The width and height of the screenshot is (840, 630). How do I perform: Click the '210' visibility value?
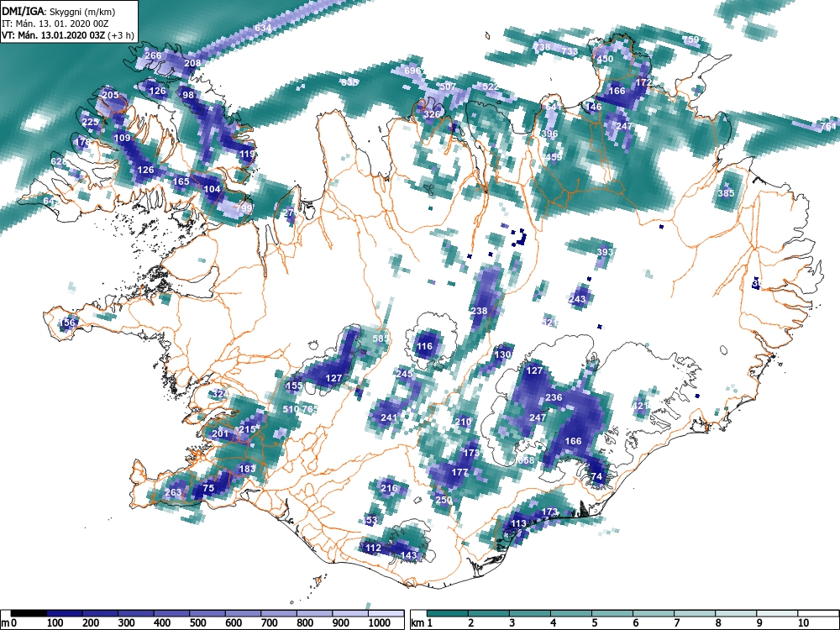[x=464, y=421]
